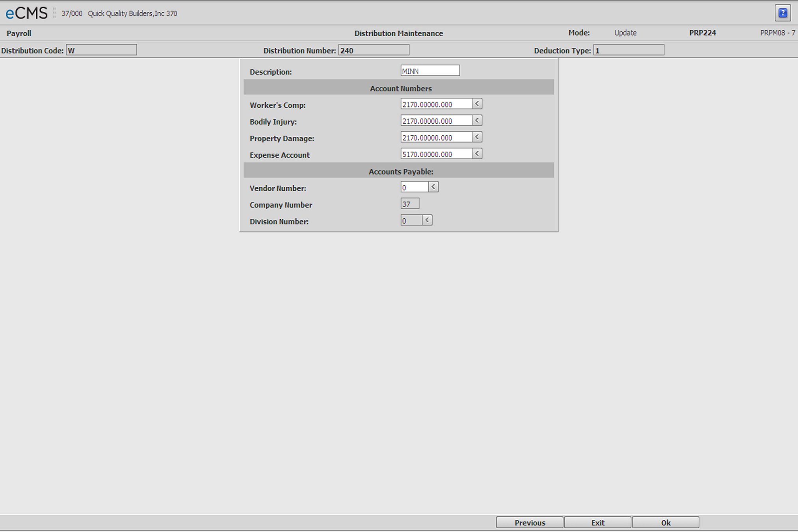Image resolution: width=798 pixels, height=532 pixels.
Task: Select the Vendor Number input field
Action: point(414,187)
